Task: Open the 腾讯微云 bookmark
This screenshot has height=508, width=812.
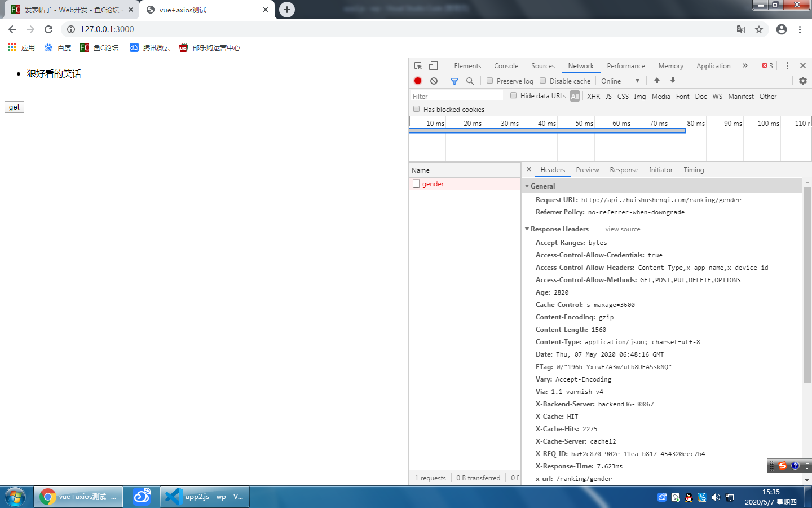Action: 150,47
